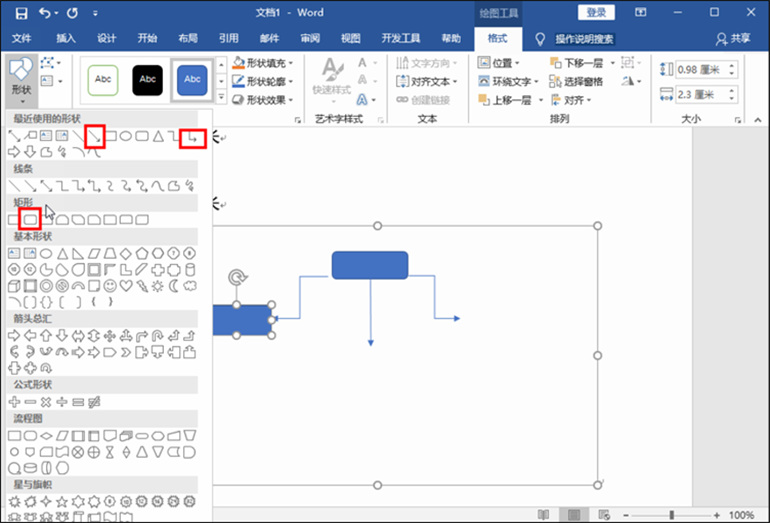Click 操作说明搜索 tell me search box
This screenshot has height=523, width=770.
(x=584, y=39)
